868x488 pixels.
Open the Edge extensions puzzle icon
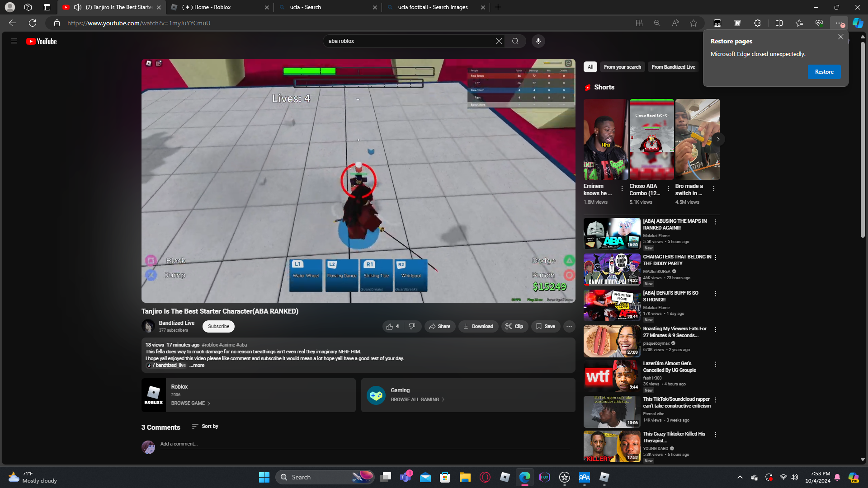pos(758,23)
